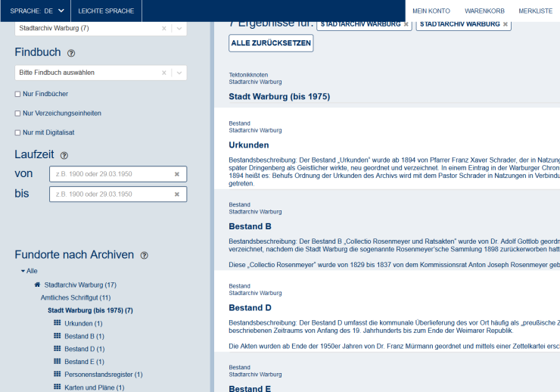Select Stadtarchiv Warburg (17) in tree

tap(80, 285)
